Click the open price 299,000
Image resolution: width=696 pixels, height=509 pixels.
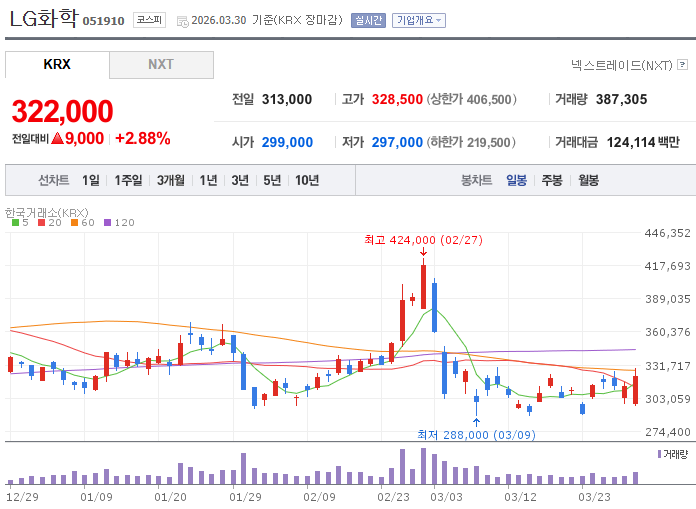pos(287,142)
